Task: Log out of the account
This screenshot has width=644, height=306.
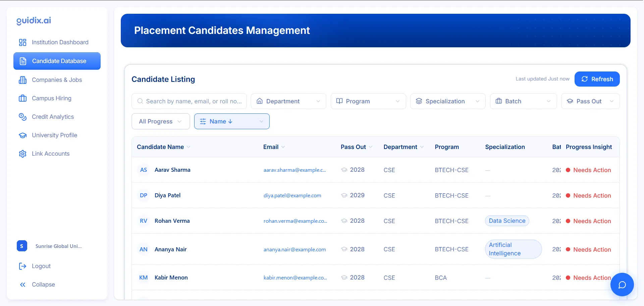Action: [57, 266]
